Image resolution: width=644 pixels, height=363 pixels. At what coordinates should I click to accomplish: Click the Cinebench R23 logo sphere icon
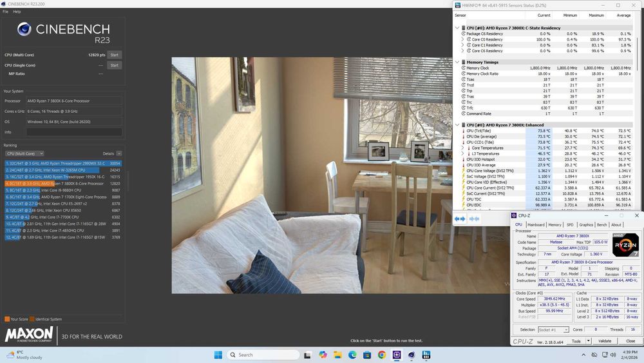[x=24, y=29]
